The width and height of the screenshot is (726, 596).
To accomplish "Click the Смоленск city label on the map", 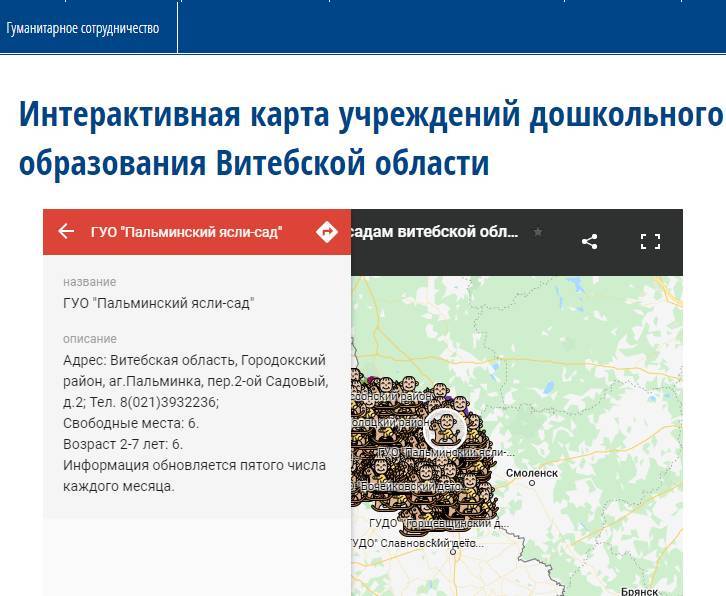I will click(x=531, y=472).
